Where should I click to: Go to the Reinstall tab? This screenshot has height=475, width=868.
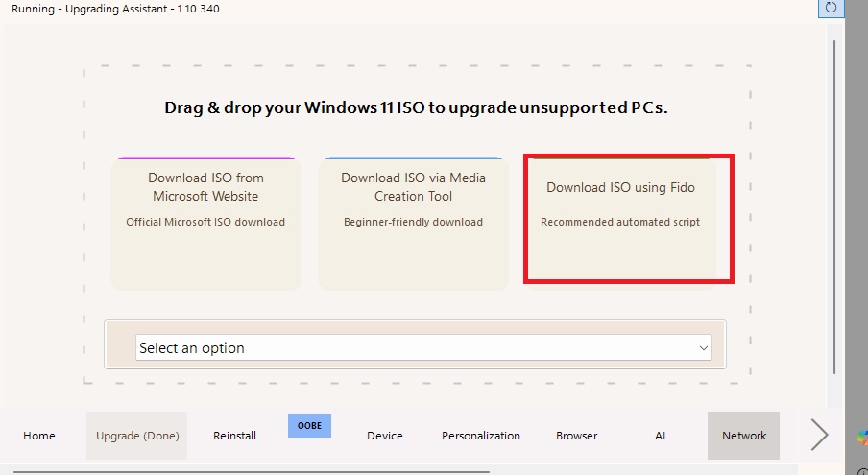pos(234,436)
